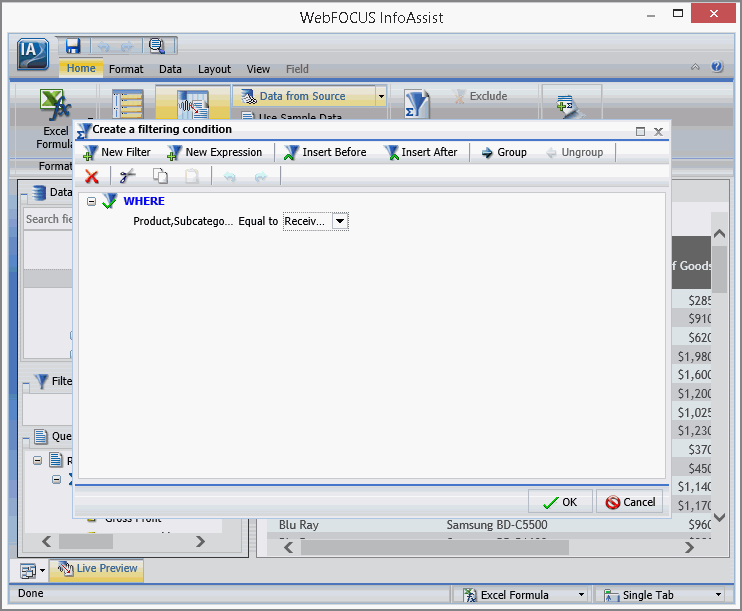Click the cut scissors icon
Image resolution: width=742 pixels, height=611 pixels.
coord(128,176)
